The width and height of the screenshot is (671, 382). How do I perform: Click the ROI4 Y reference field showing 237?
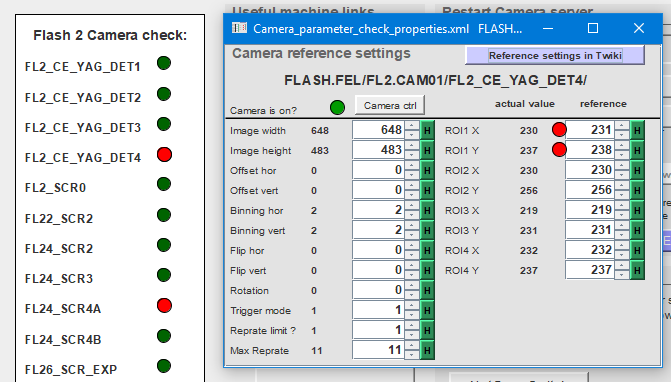coord(590,270)
